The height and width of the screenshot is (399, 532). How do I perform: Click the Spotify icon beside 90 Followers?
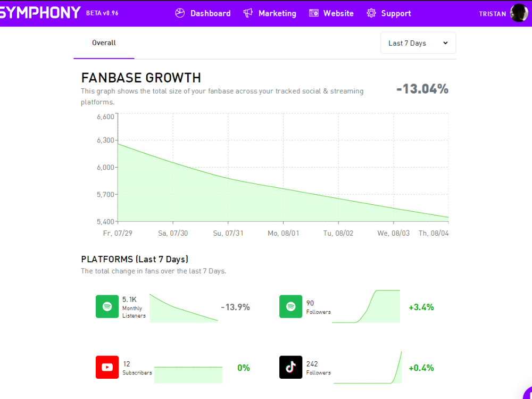[291, 306]
